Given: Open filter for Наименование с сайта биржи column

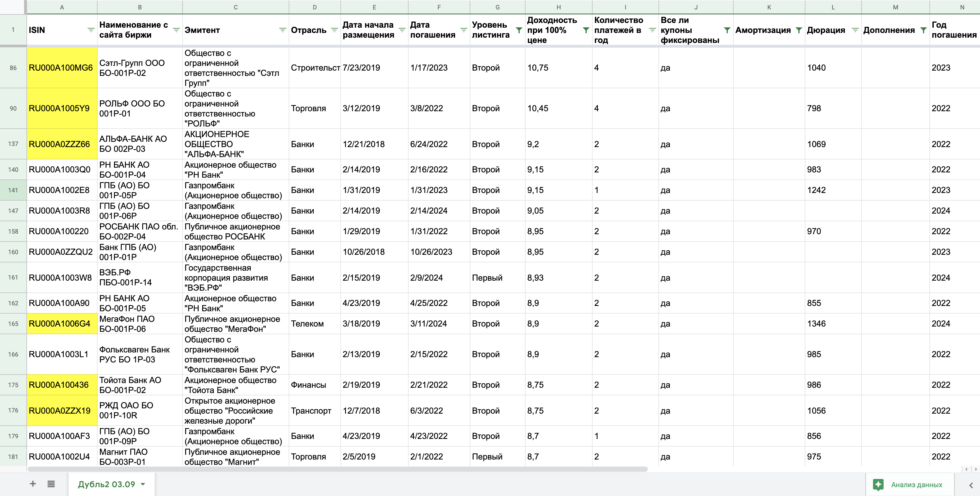Looking at the screenshot, I should coord(176,30).
